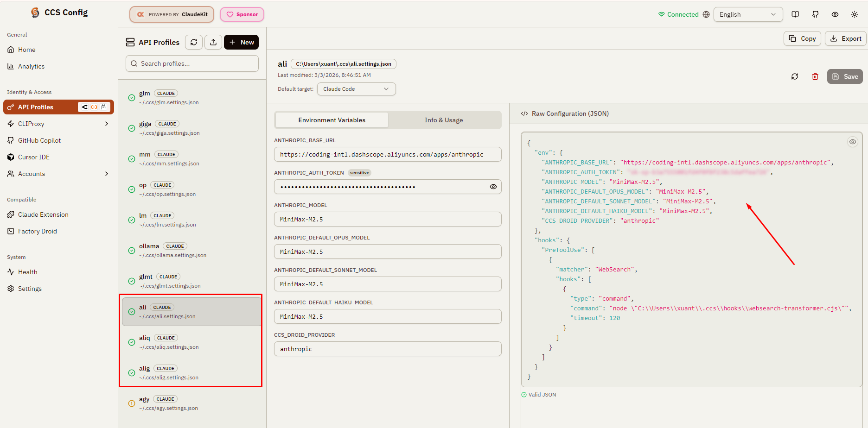
Task: Click the refresh profiles icon beside API Profiles
Action: tap(194, 42)
